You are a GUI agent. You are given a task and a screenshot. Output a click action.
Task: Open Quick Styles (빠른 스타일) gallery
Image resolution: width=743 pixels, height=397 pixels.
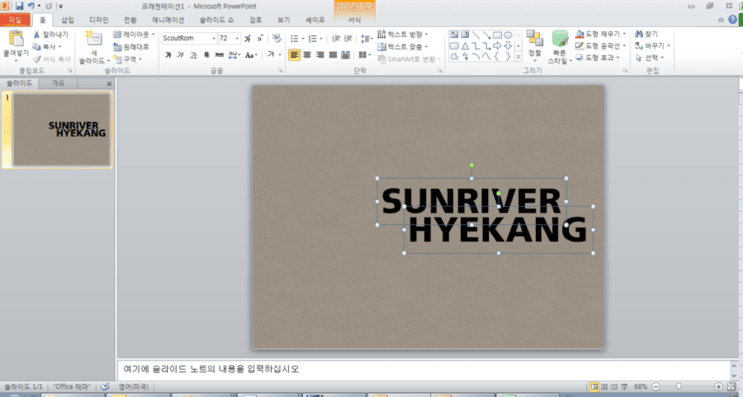tap(560, 47)
